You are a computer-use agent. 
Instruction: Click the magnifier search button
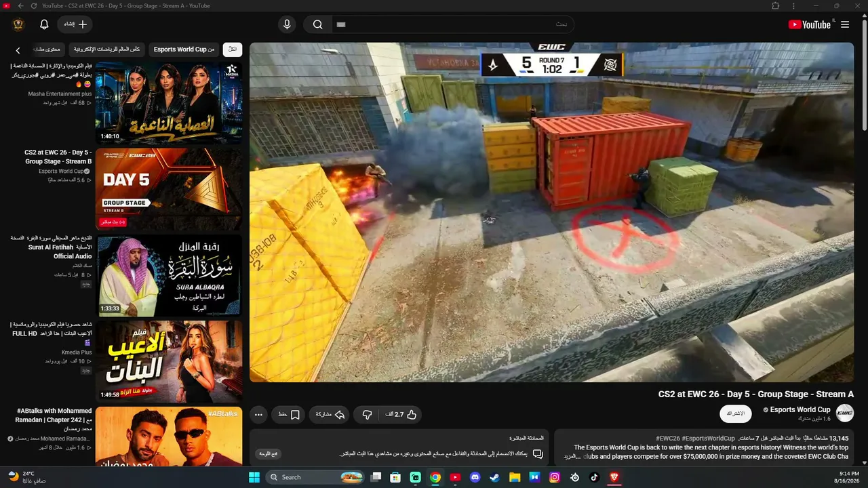[x=317, y=24]
